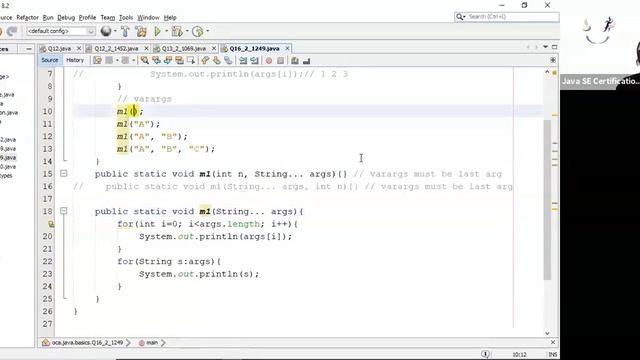Image resolution: width=640 pixels, height=360 pixels.
Task: Collapse code fold at line 15
Action: [64, 173]
